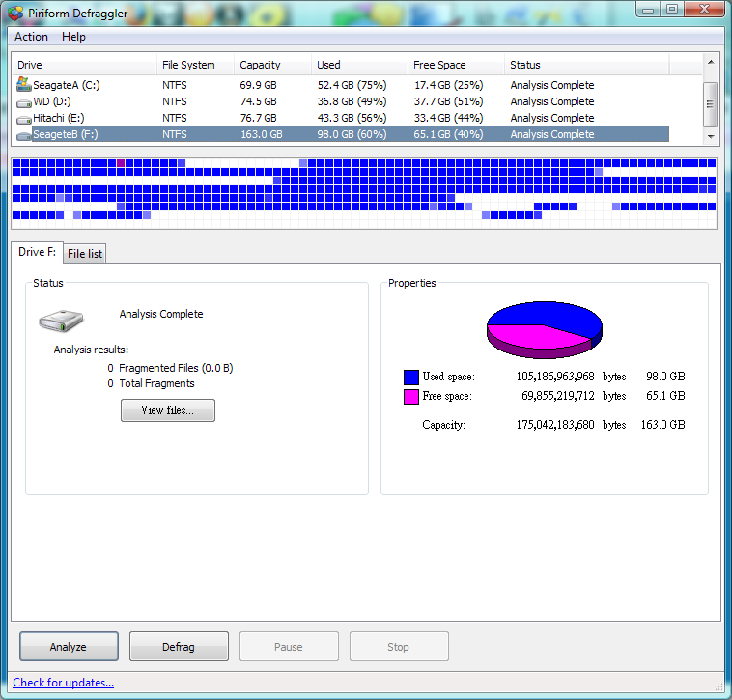Select the WD (D:) drive row
The width and height of the screenshot is (732, 700).
point(341,101)
